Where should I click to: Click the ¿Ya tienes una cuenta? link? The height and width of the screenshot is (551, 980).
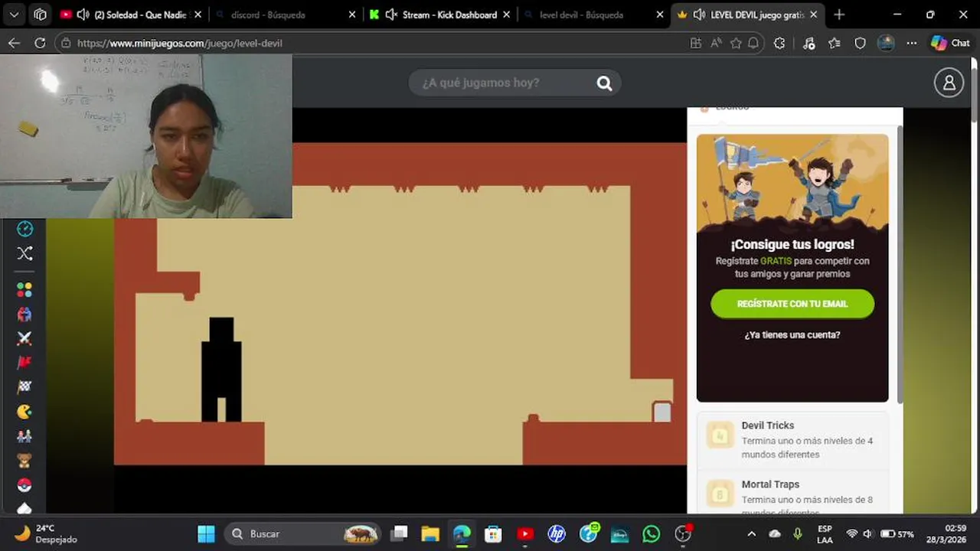point(792,334)
